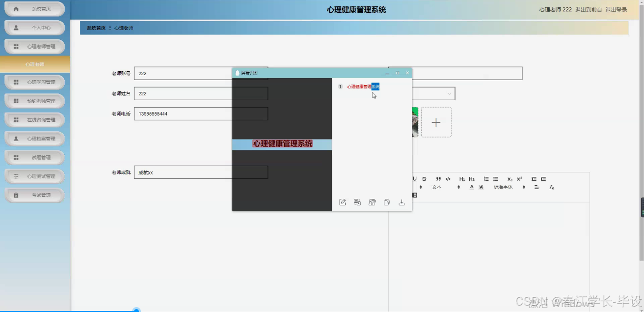Click the download icon in the 屏幕识图 window
Screen dimensions: 644x312
tap(402, 202)
